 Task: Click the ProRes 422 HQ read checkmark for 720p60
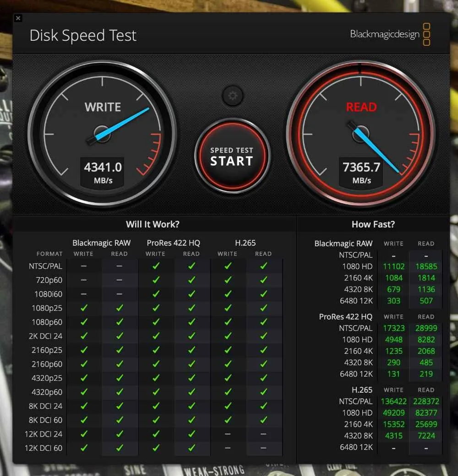click(191, 280)
